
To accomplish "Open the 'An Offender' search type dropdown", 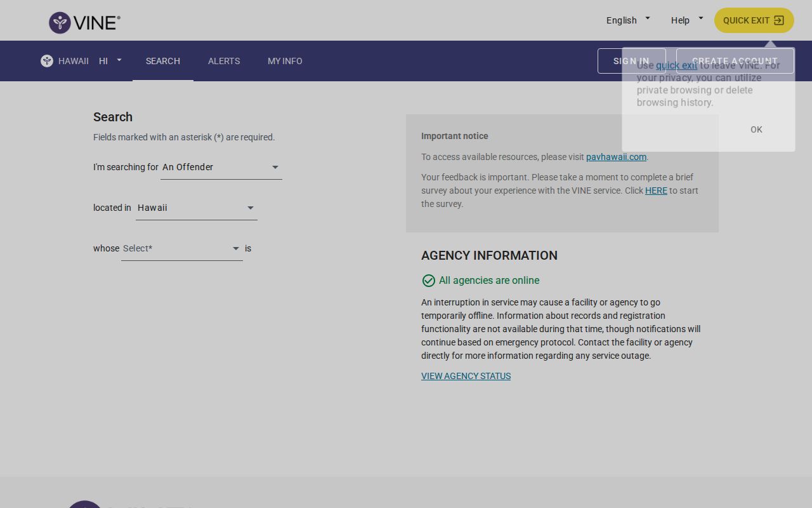I will point(221,168).
